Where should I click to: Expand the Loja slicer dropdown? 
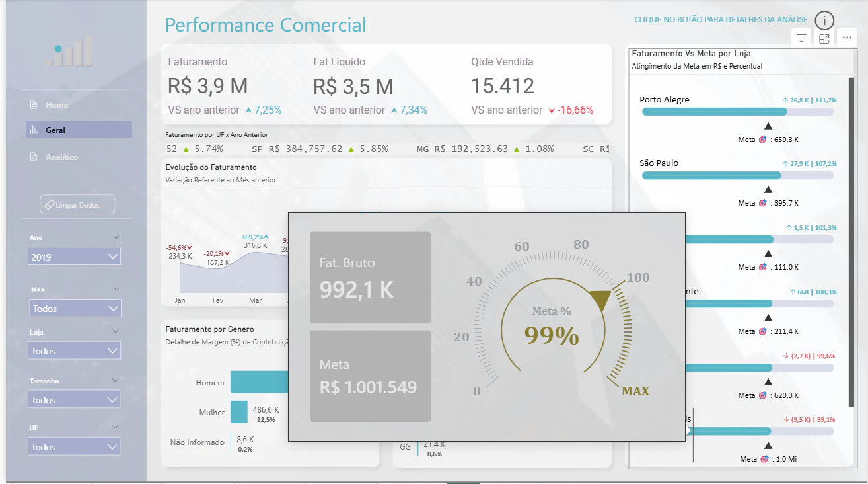coord(75,350)
